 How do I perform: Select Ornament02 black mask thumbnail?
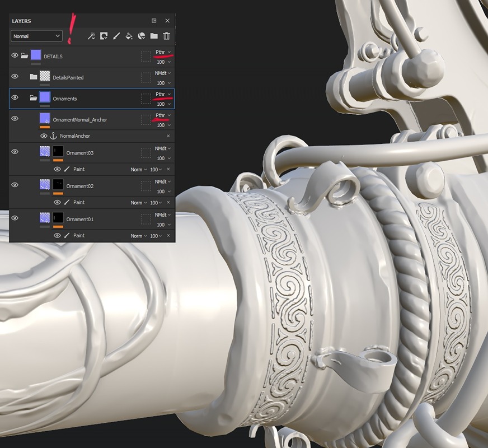point(58,184)
